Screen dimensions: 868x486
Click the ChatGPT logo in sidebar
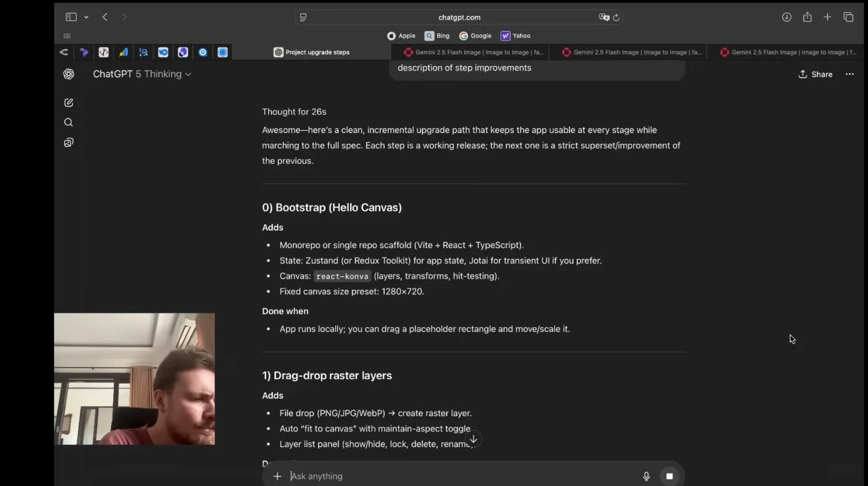coord(69,74)
